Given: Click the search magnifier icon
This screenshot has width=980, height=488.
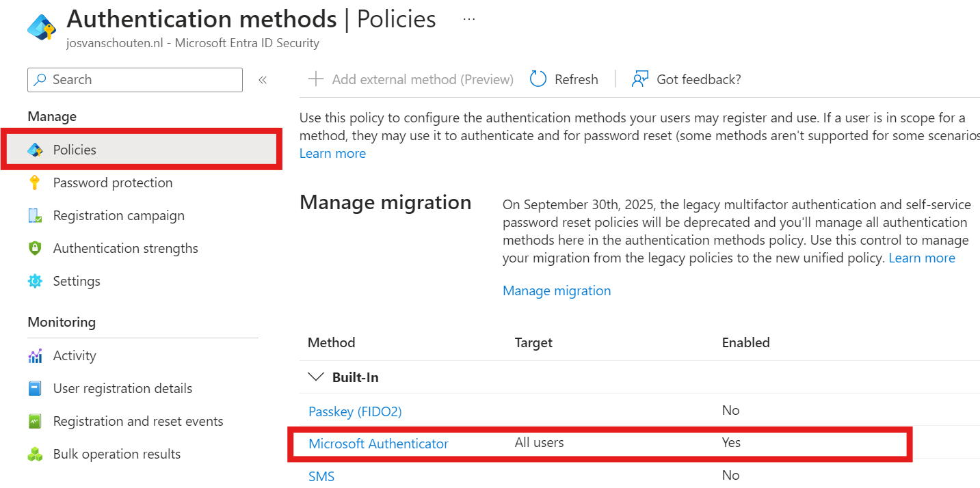Looking at the screenshot, I should tap(41, 79).
